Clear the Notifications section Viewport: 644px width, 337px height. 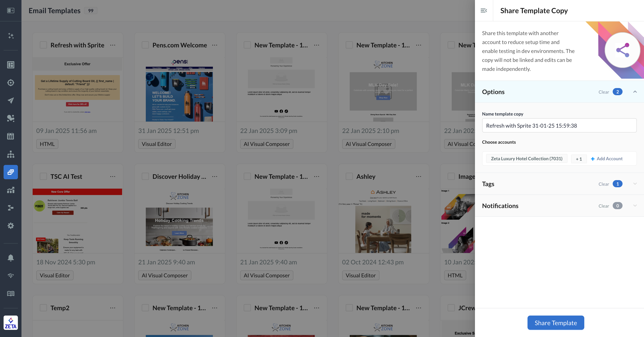pos(604,206)
